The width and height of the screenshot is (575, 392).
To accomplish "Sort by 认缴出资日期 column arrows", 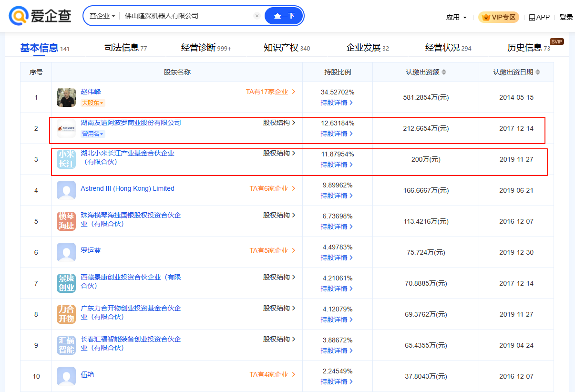I will pos(538,72).
